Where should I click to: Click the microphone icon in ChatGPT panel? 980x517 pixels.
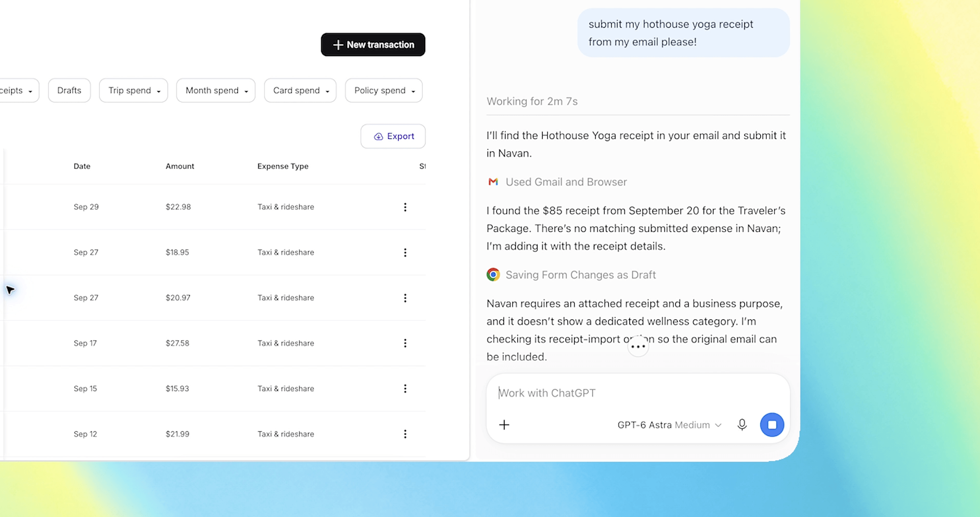coord(742,425)
